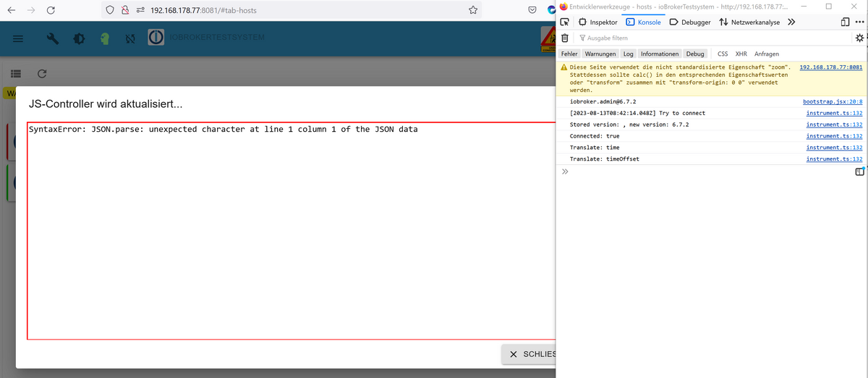Open instrument.ts link for Try to connect
The width and height of the screenshot is (868, 378).
click(x=834, y=113)
